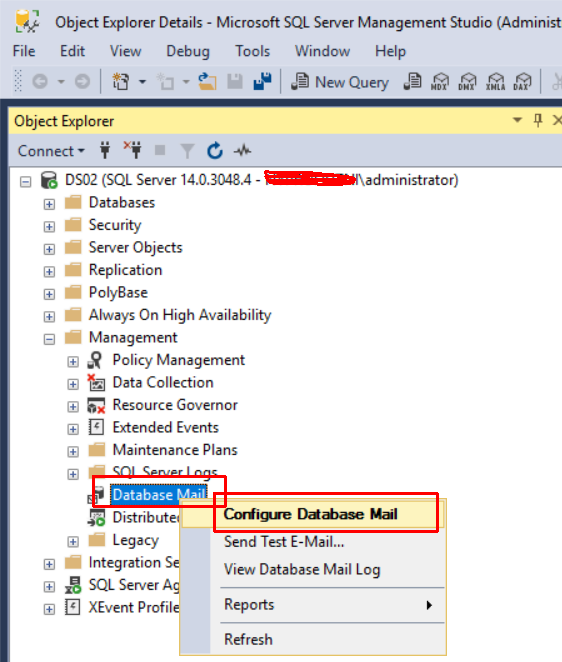Collapse the DS02 server node

click(26, 182)
